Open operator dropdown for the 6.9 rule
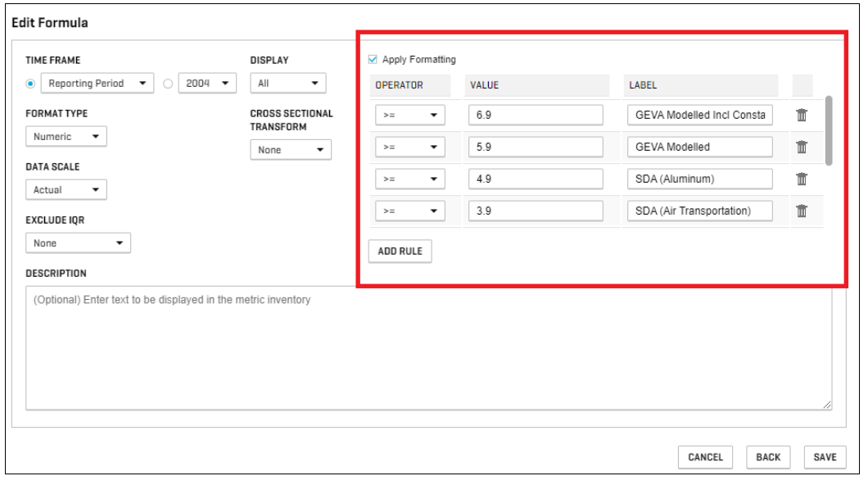 [x=410, y=116]
